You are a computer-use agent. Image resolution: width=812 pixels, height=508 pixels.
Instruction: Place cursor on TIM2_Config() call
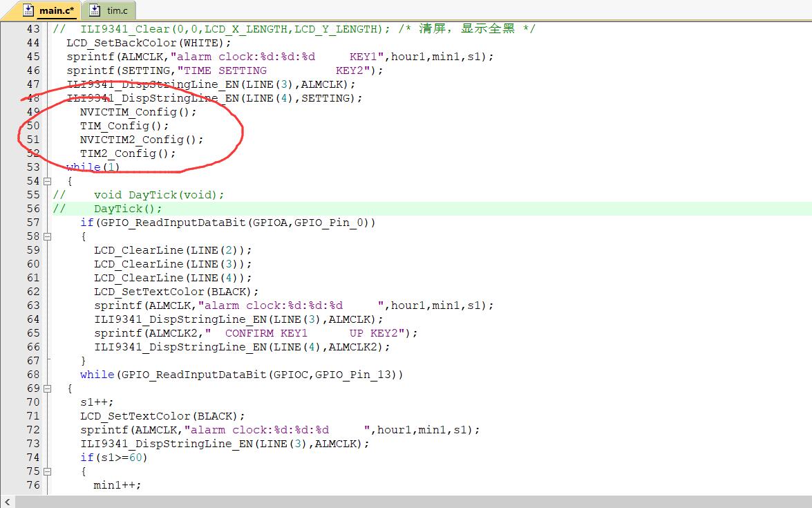pos(128,153)
